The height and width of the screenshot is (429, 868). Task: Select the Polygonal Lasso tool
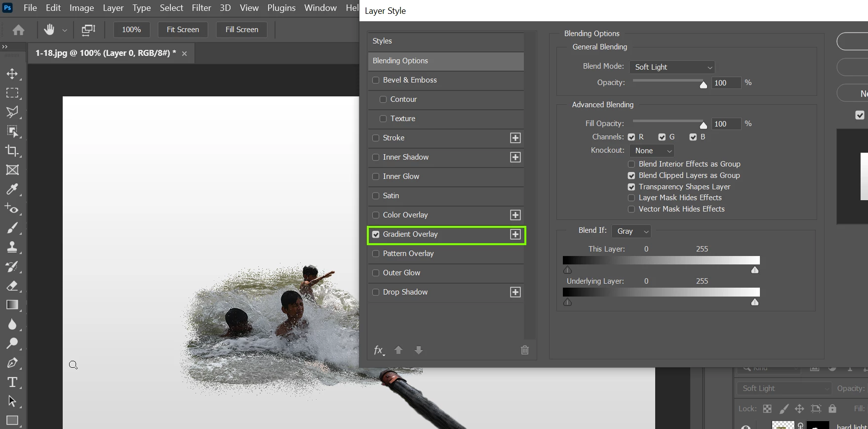[x=12, y=112]
